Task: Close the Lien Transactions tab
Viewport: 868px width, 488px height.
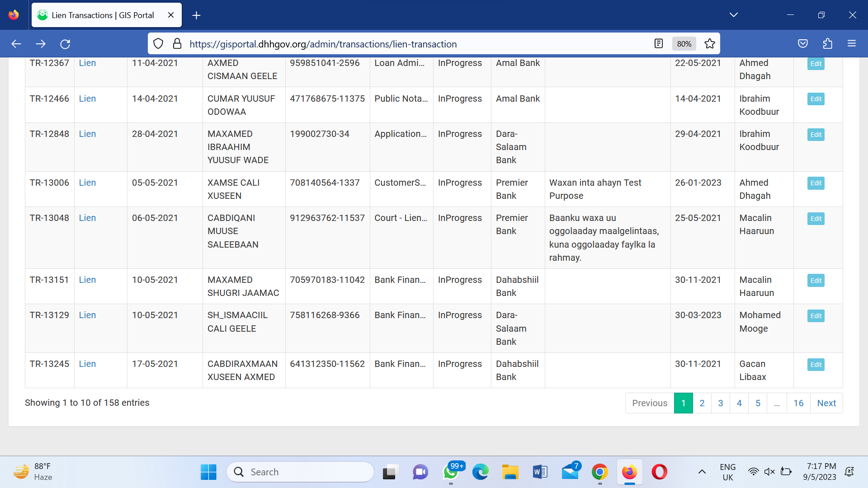Action: 171,15
